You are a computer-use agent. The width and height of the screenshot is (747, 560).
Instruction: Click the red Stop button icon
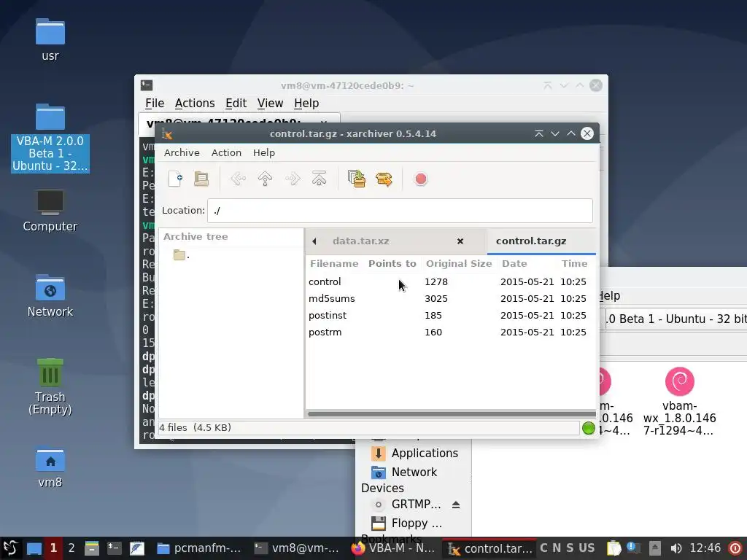click(421, 179)
